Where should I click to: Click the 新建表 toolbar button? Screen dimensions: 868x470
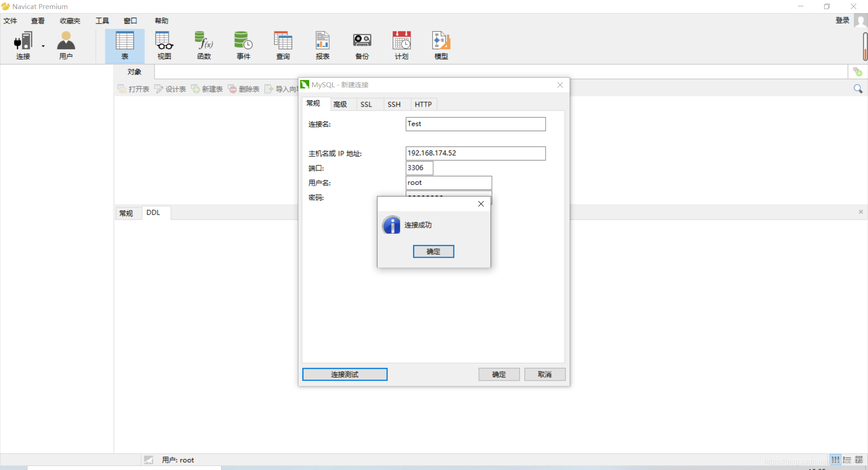tap(207, 89)
